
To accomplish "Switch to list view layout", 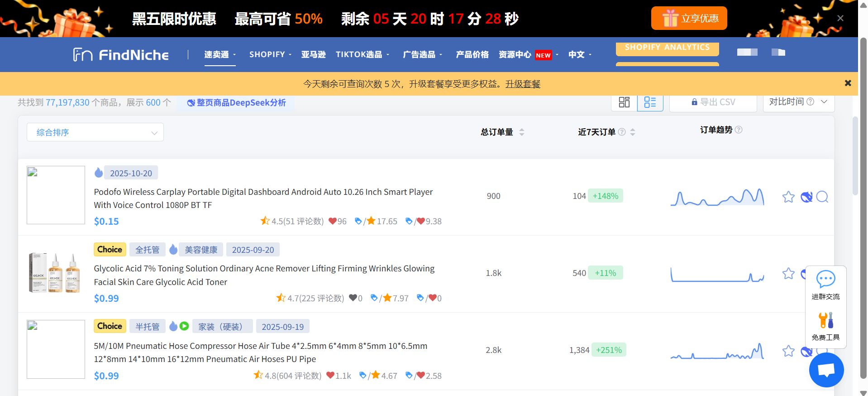I will coord(650,102).
